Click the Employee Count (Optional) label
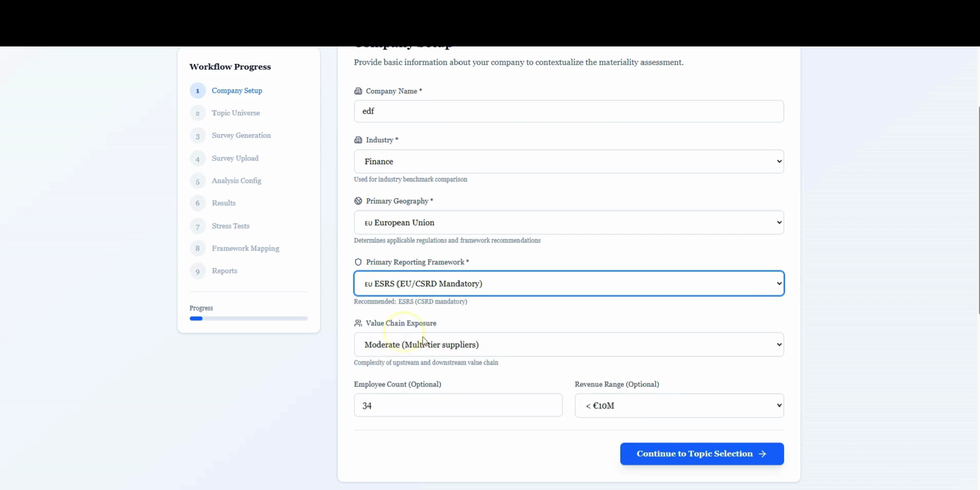Image resolution: width=980 pixels, height=490 pixels. click(398, 384)
